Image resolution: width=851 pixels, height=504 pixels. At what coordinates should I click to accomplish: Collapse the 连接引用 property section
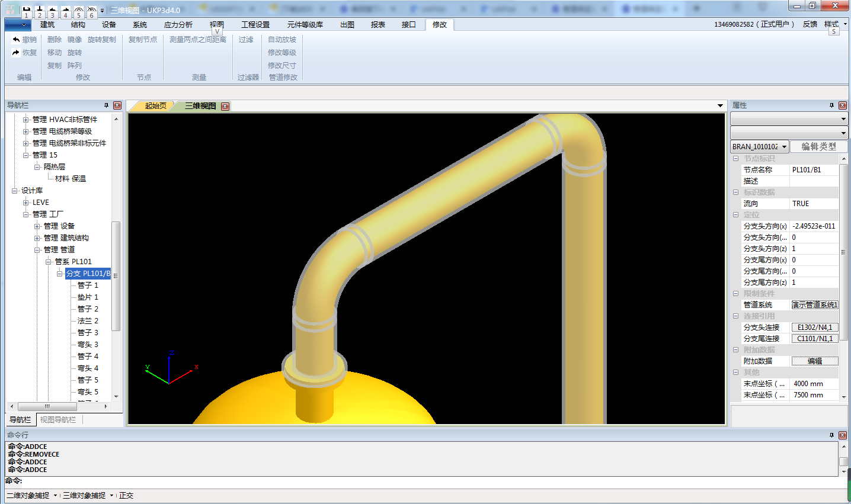[x=735, y=316]
